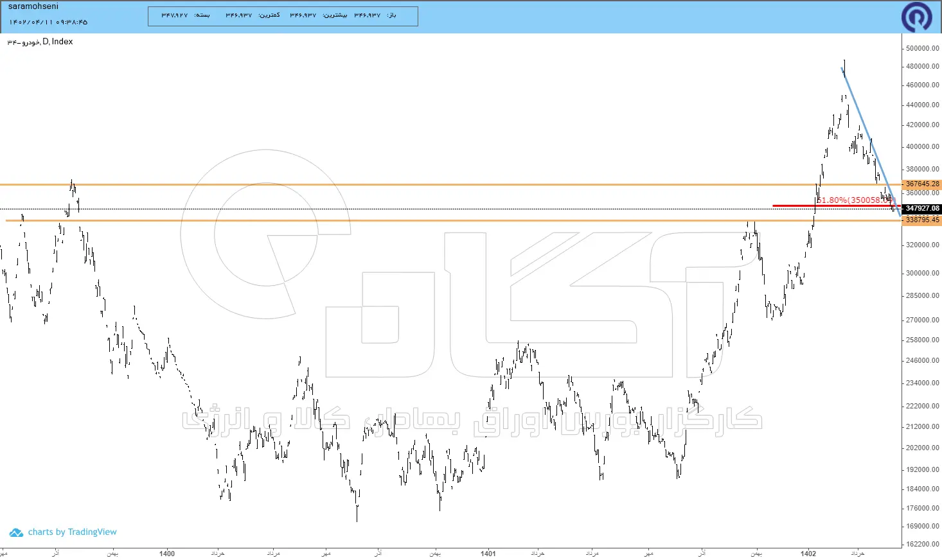Image resolution: width=942 pixels, height=560 pixels.
Task: Click the 500000.00 price axis label
Action: click(x=923, y=48)
